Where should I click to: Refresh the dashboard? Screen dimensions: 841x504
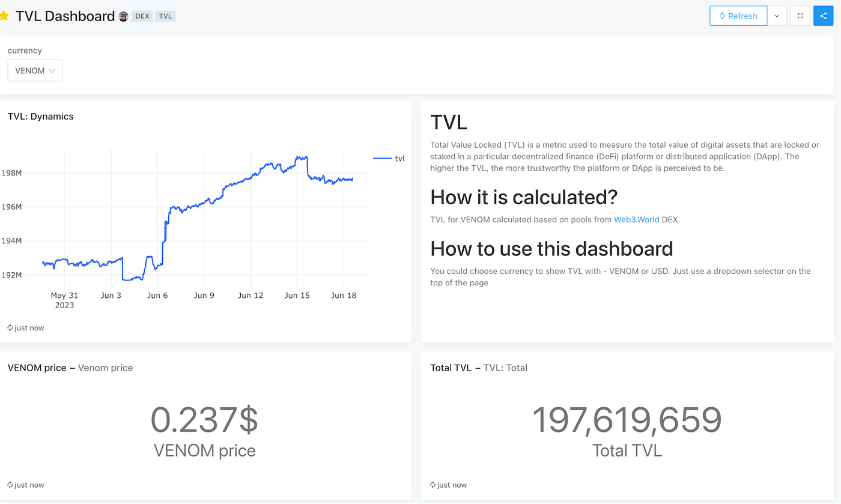(x=738, y=16)
